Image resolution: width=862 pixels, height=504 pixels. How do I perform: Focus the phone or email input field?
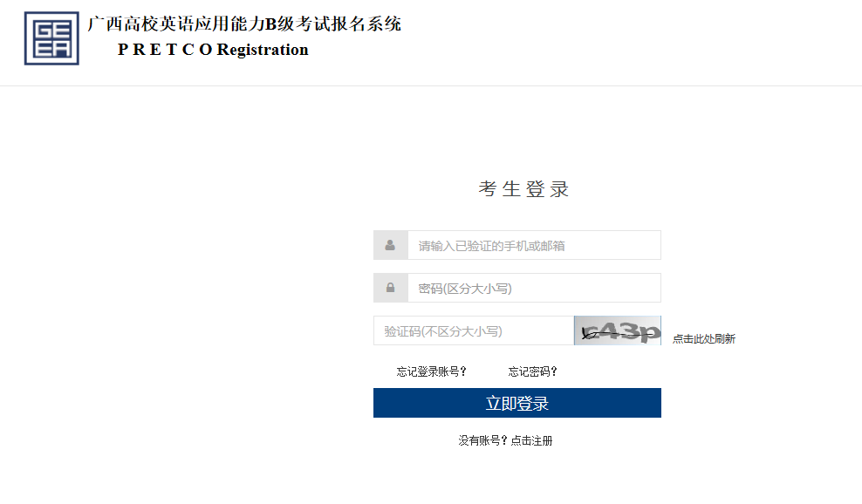pos(534,245)
